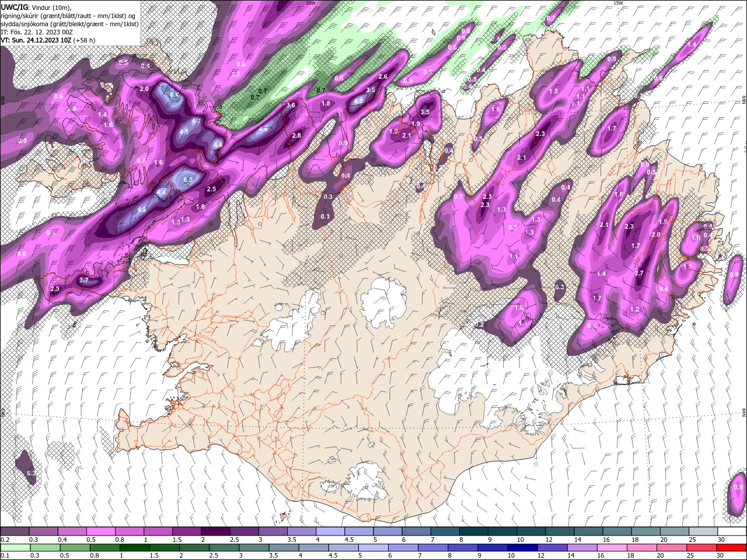Click the pink rain scale swatch labeled 16
The height and width of the screenshot is (560, 747).
pyautogui.click(x=613, y=548)
